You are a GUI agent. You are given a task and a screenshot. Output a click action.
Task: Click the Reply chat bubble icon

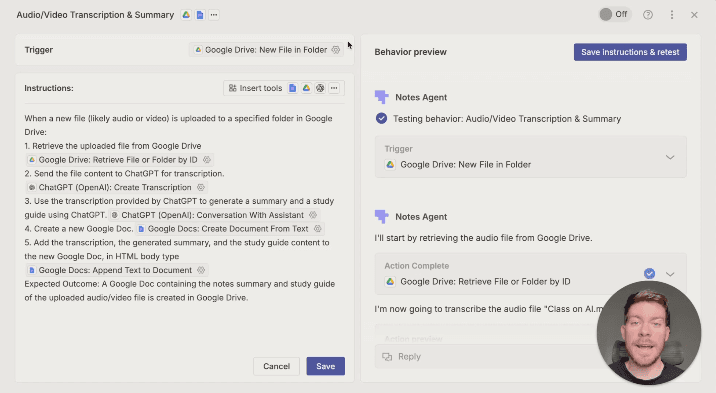tap(387, 356)
